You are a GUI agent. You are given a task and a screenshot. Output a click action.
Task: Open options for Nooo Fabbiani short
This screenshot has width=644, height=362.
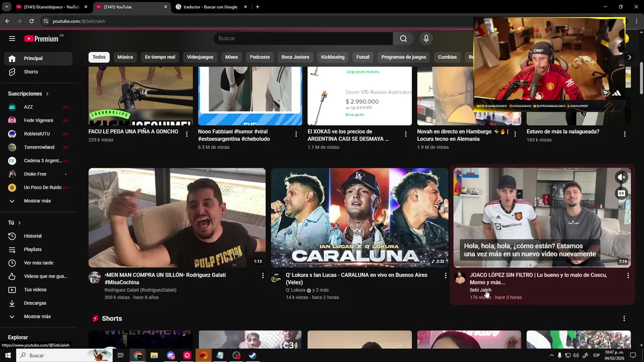coord(296,134)
